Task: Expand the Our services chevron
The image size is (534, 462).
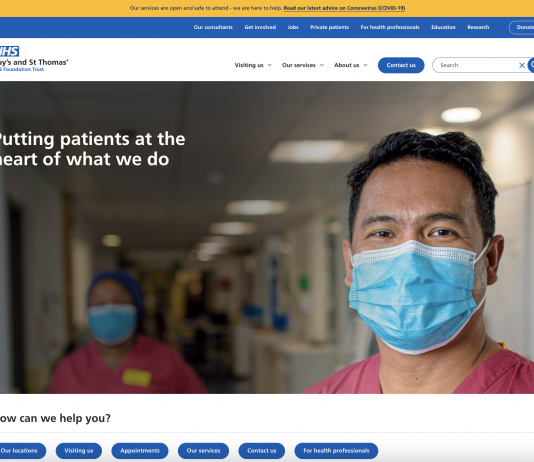Action: point(321,65)
